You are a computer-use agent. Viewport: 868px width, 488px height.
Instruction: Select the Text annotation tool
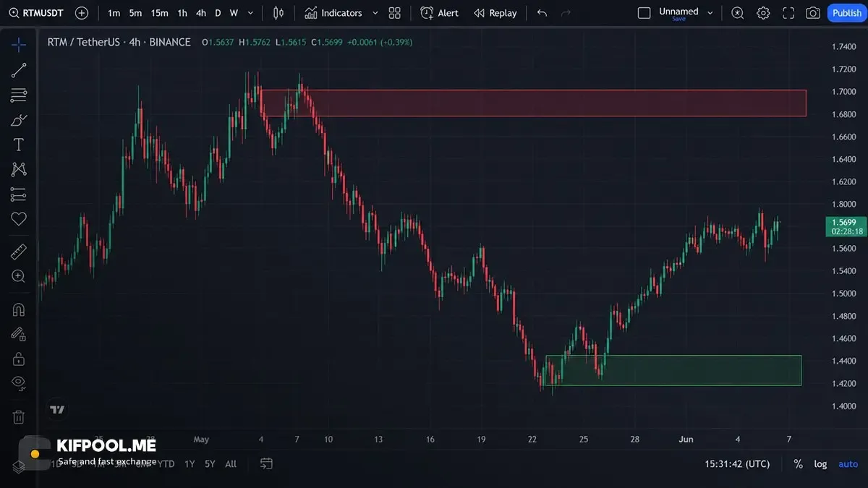click(19, 145)
